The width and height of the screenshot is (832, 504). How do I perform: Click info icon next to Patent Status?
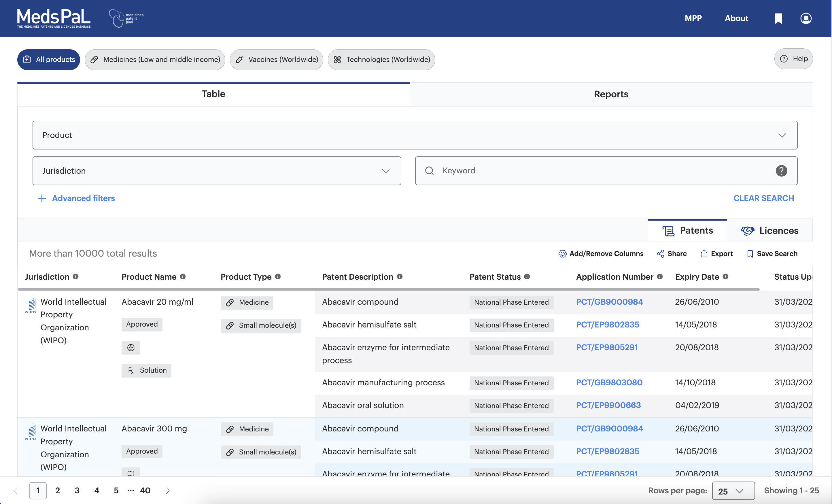pos(527,276)
